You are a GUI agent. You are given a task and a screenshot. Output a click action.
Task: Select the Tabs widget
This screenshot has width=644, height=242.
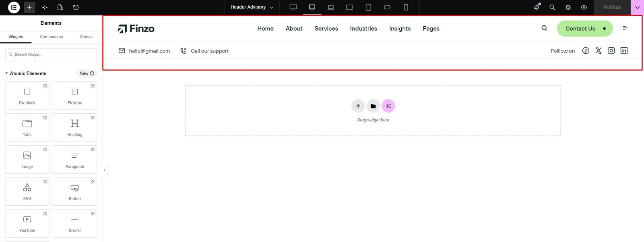click(27, 127)
